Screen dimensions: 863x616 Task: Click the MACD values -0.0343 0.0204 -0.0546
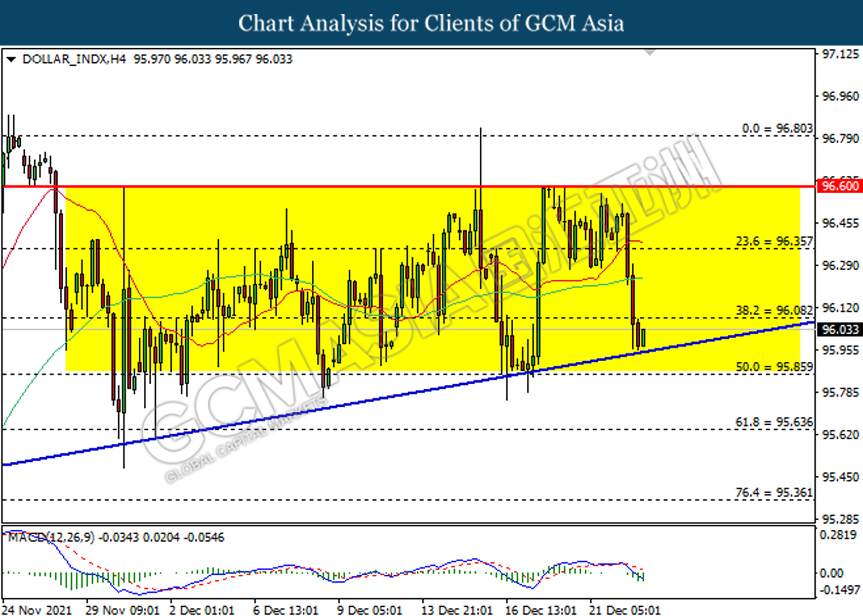coord(162,538)
